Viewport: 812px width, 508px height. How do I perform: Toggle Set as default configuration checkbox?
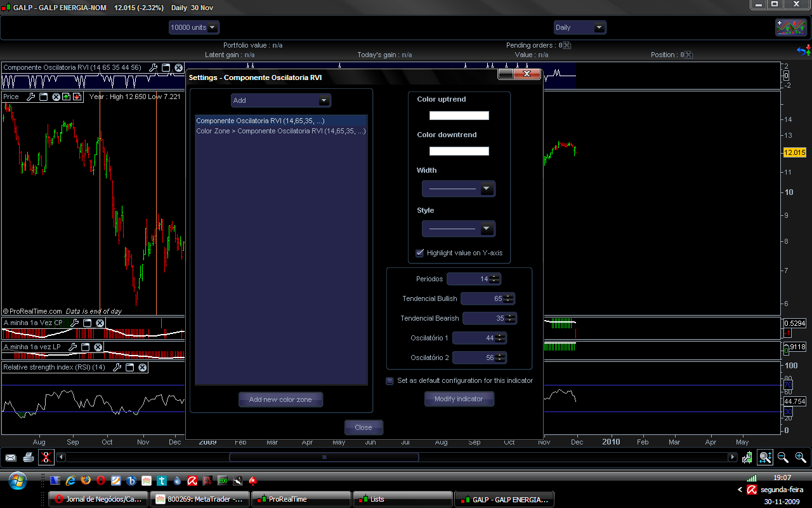(x=390, y=381)
